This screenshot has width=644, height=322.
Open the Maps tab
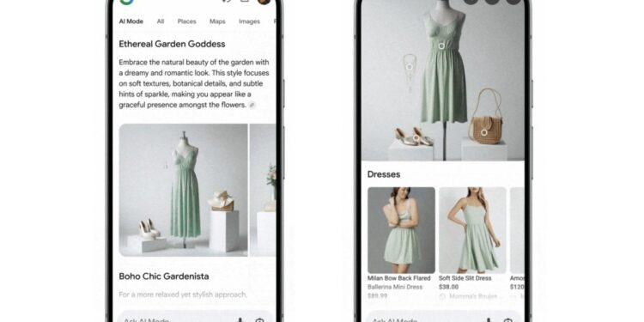click(217, 21)
